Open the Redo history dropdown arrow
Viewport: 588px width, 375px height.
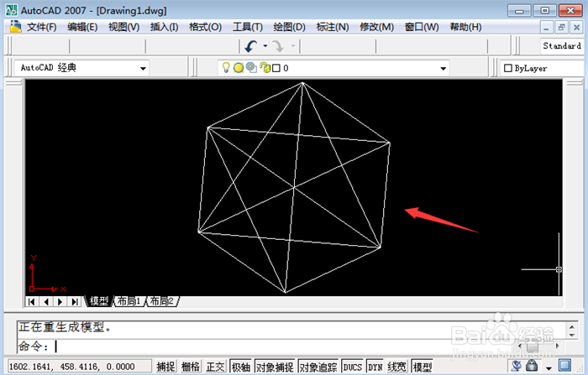click(293, 45)
